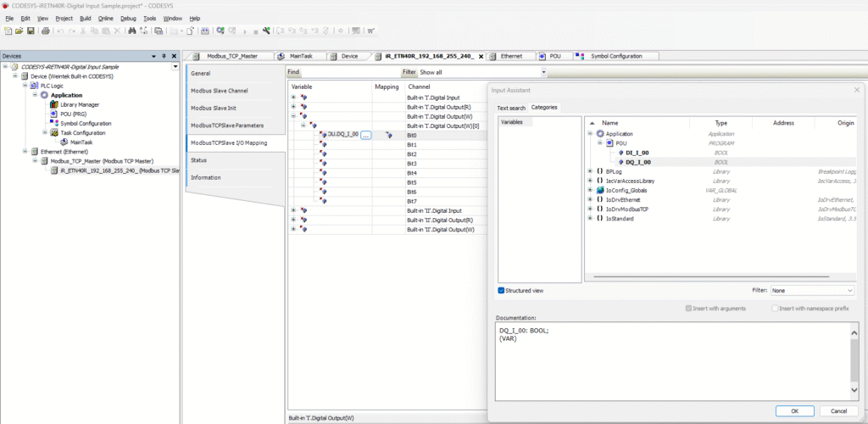This screenshot has width=868, height=424.
Task: Expand the IoDrvModbusTCP library node
Action: [x=591, y=209]
